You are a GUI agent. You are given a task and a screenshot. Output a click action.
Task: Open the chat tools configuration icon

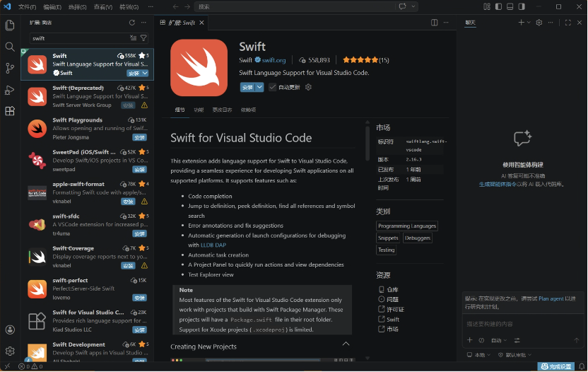pyautogui.click(x=517, y=340)
